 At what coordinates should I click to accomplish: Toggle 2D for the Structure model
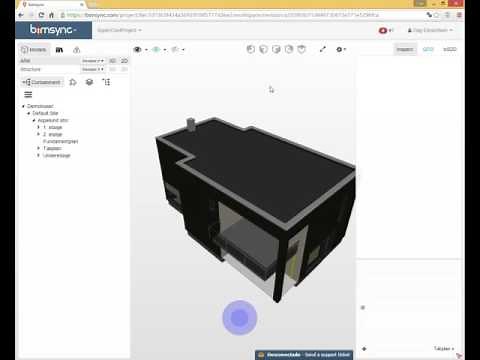point(124,69)
